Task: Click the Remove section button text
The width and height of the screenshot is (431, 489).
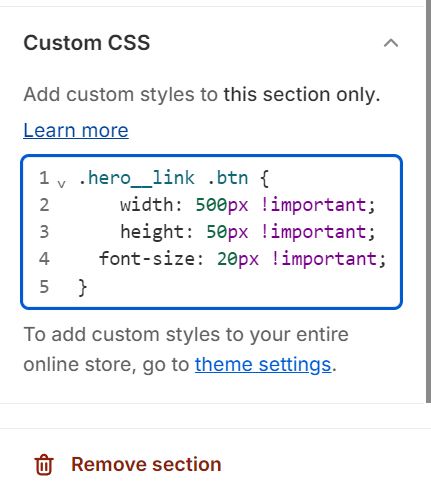Action: coord(146,464)
